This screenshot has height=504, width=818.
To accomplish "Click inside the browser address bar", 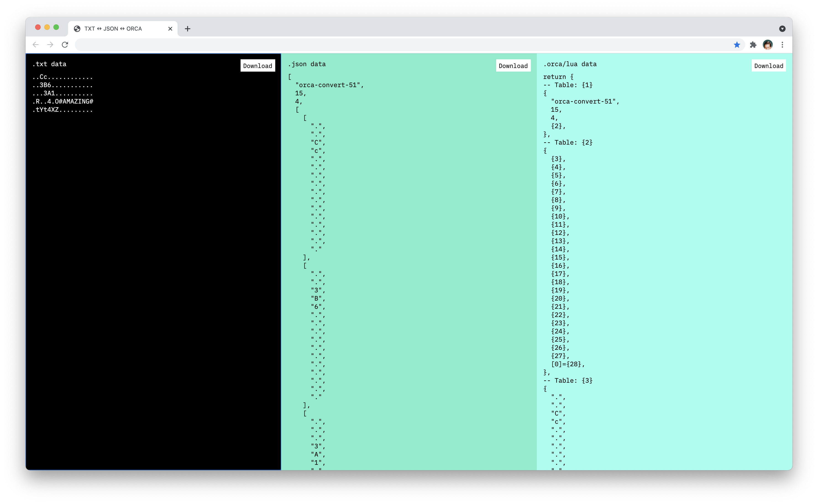I will (x=400, y=44).
